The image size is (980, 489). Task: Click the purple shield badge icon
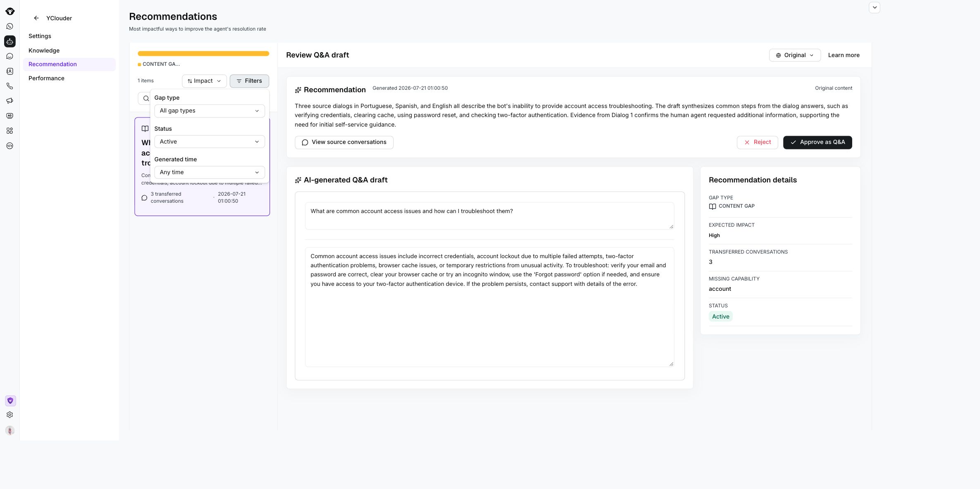point(10,400)
